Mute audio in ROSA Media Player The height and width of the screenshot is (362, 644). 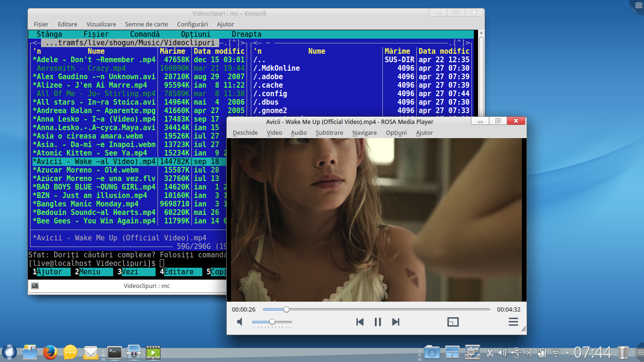pyautogui.click(x=239, y=322)
